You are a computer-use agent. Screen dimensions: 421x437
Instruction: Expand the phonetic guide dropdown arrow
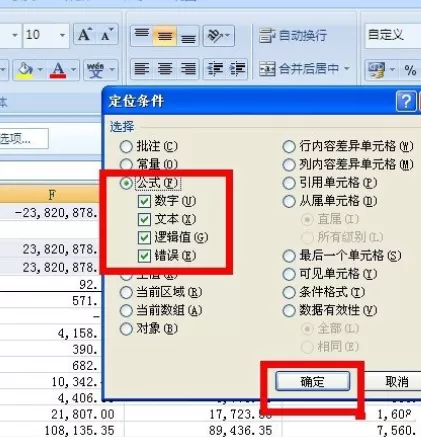112,70
